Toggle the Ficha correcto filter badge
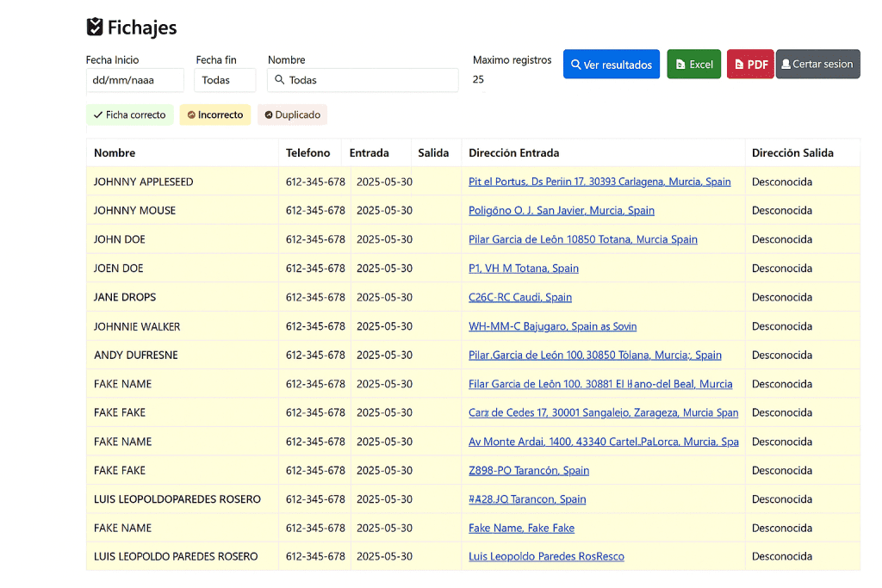This screenshot has width=882, height=588. click(x=129, y=115)
